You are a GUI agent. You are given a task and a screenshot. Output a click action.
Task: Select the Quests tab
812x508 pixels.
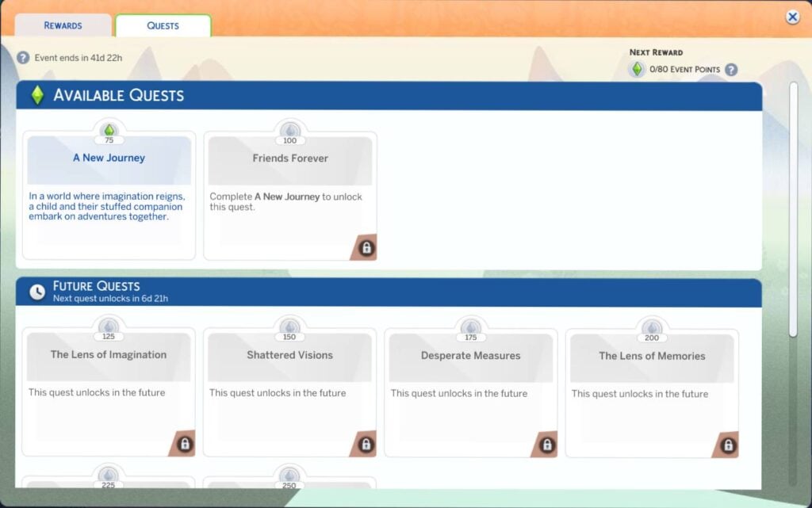point(163,25)
